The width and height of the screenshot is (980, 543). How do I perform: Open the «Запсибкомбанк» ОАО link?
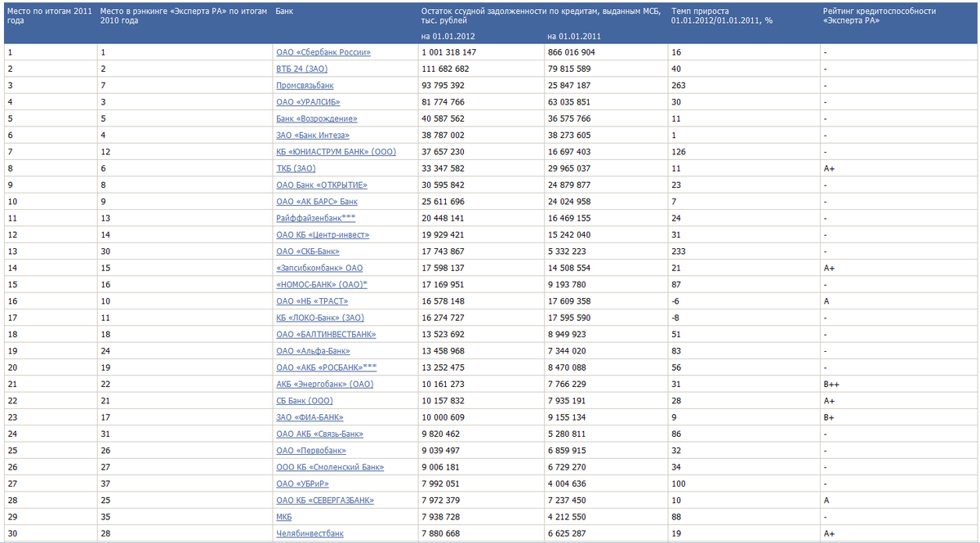point(319,268)
